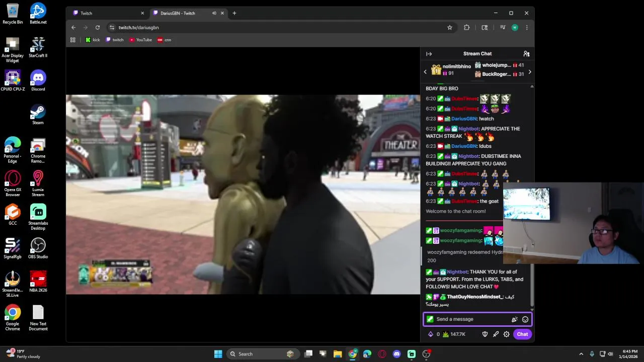644x362 pixels.
Task: Open the chat celebration effects icon
Action: [514, 319]
